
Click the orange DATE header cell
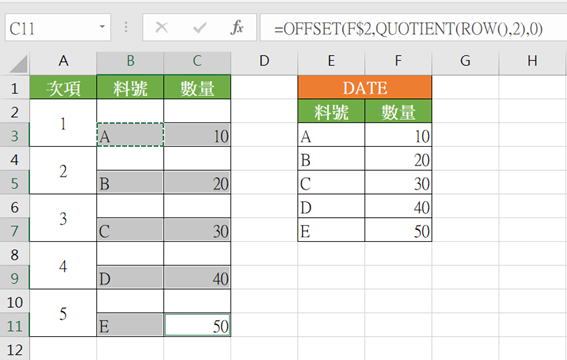(365, 87)
